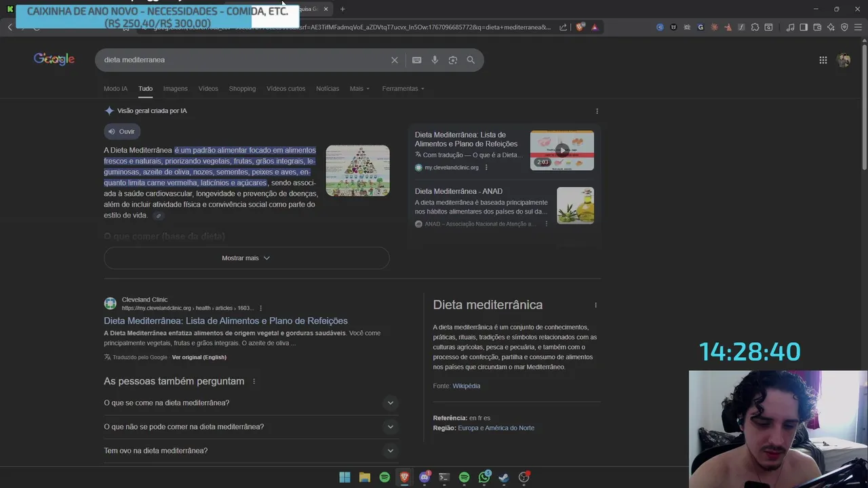
Task: Open the Brave VPN shield icon
Action: (844, 27)
